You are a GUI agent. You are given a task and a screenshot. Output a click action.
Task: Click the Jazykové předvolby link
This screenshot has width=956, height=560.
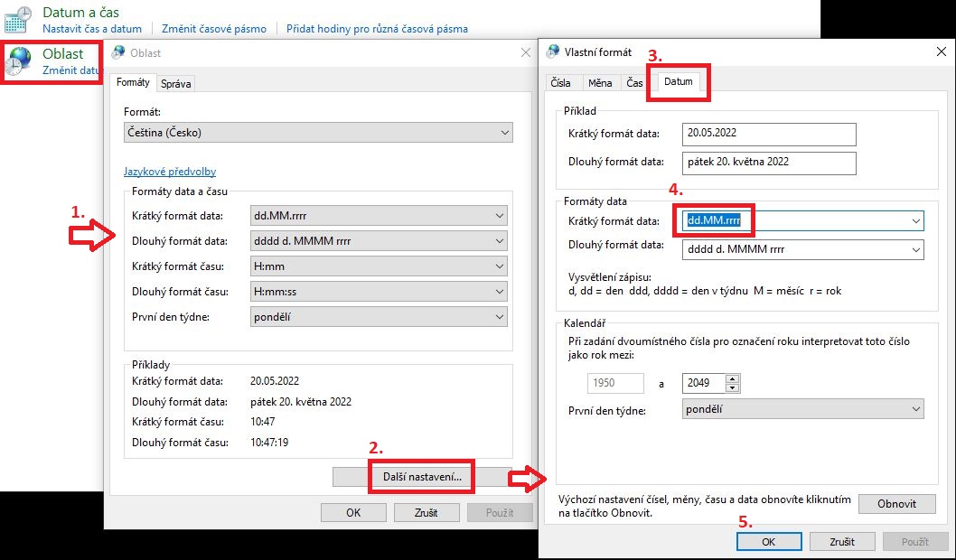point(170,172)
